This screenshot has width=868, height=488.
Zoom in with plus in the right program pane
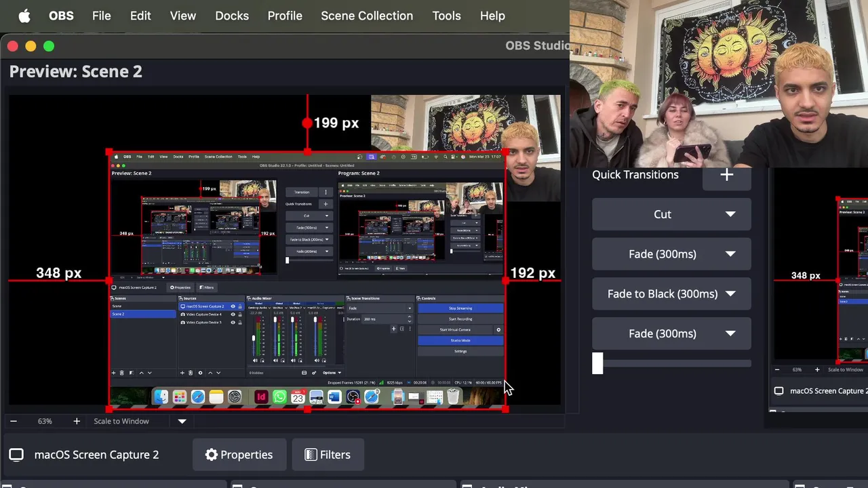817,369
